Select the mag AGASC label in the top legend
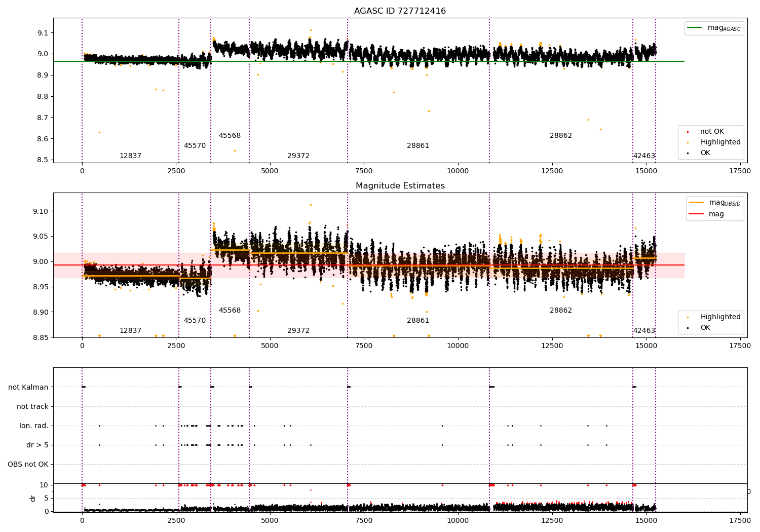 click(724, 28)
